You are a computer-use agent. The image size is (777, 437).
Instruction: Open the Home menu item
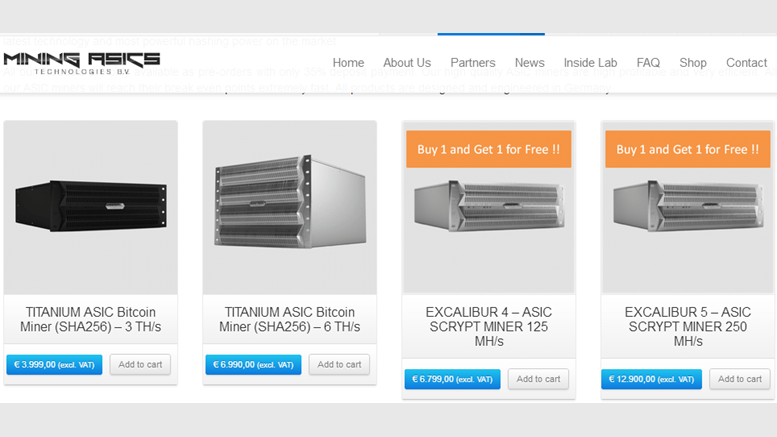point(348,63)
